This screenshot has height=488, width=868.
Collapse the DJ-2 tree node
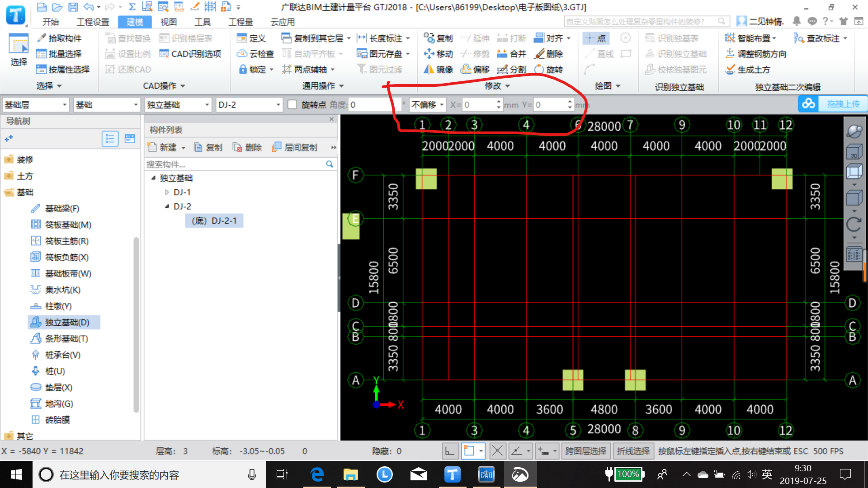click(x=167, y=206)
